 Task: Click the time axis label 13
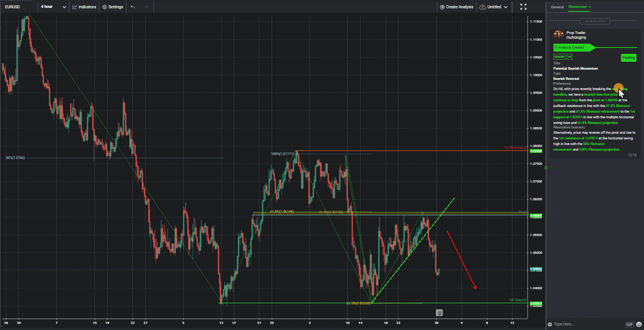(x=221, y=323)
